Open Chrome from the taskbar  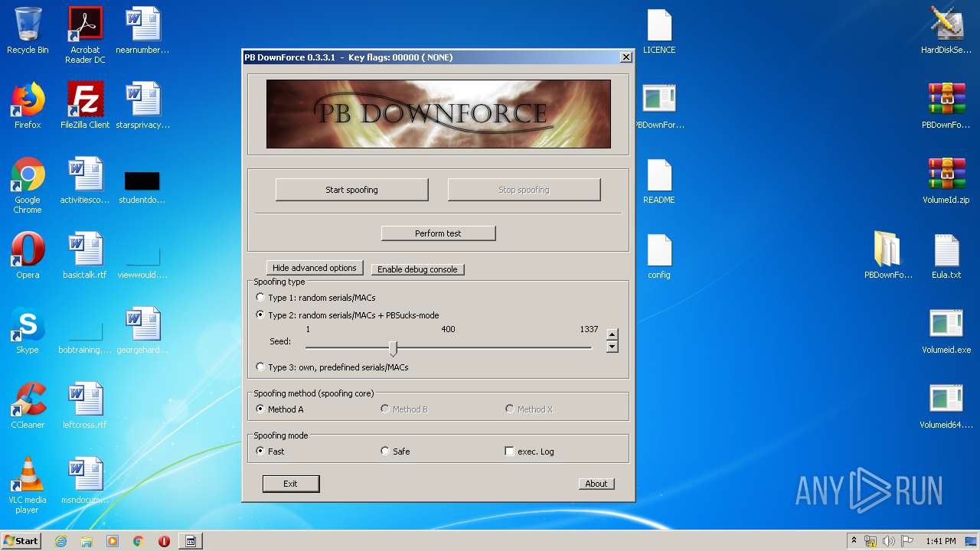pyautogui.click(x=139, y=541)
